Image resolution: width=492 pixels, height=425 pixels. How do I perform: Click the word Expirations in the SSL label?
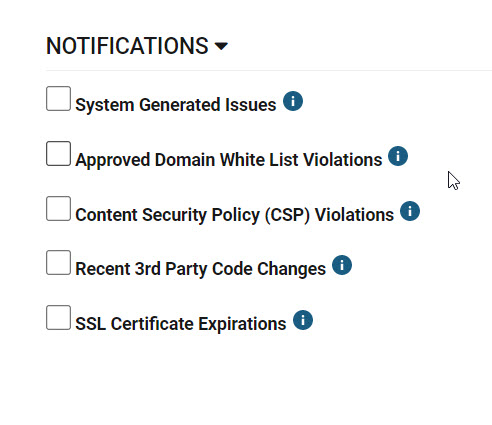242,324
